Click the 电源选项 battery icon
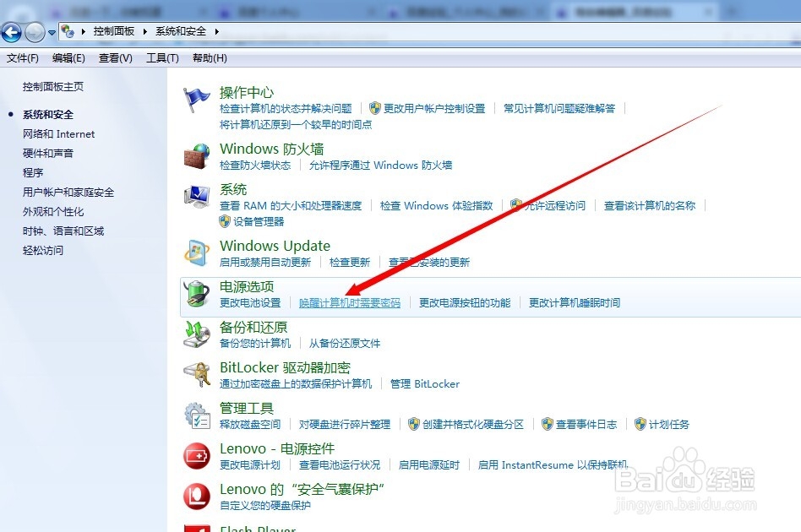Screen dimensions: 801x532 pos(197,294)
